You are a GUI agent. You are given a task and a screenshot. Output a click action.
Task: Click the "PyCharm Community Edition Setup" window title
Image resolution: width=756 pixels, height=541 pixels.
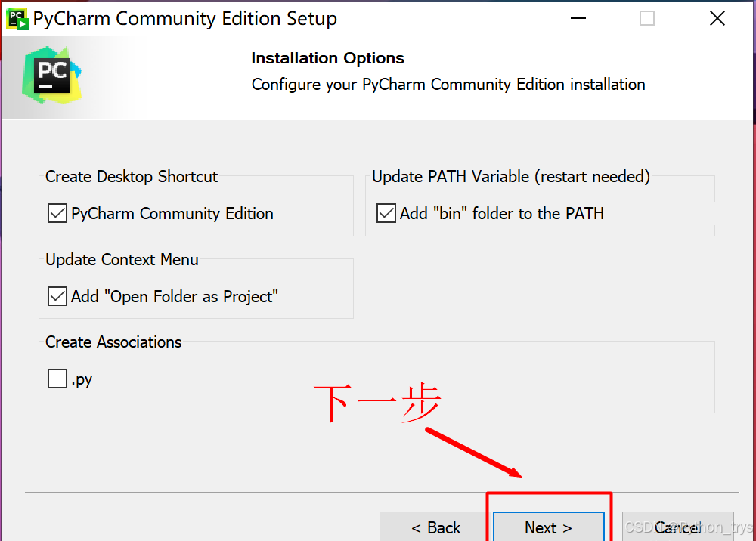185,19
